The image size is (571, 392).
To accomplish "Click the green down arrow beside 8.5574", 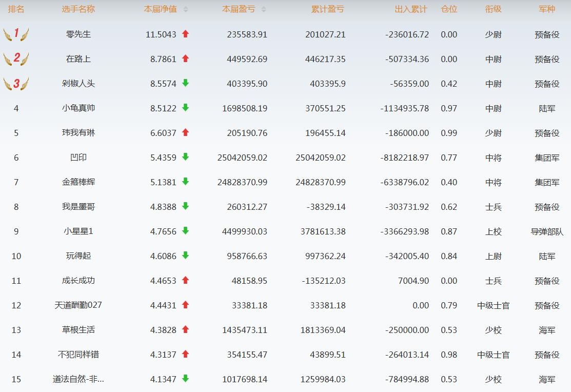I will pyautogui.click(x=186, y=83).
